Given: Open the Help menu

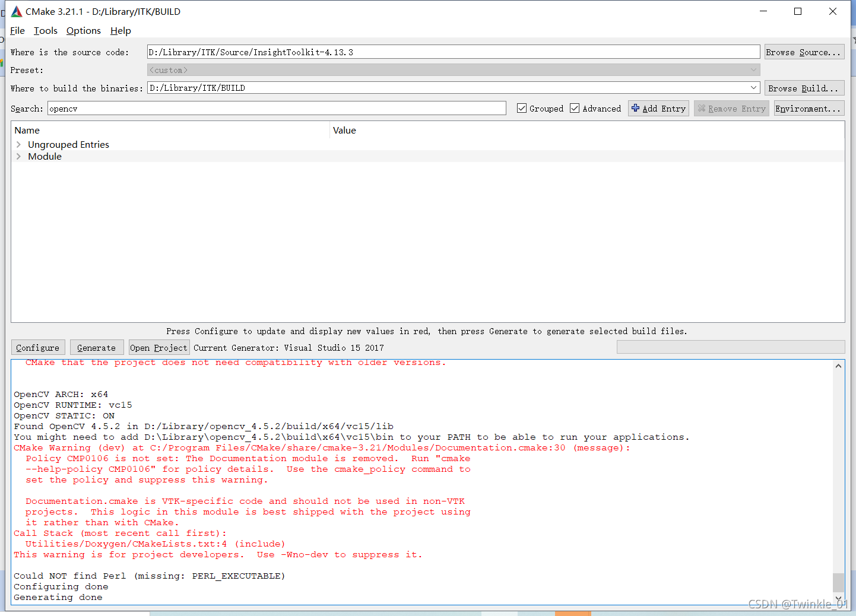Looking at the screenshot, I should pos(121,31).
